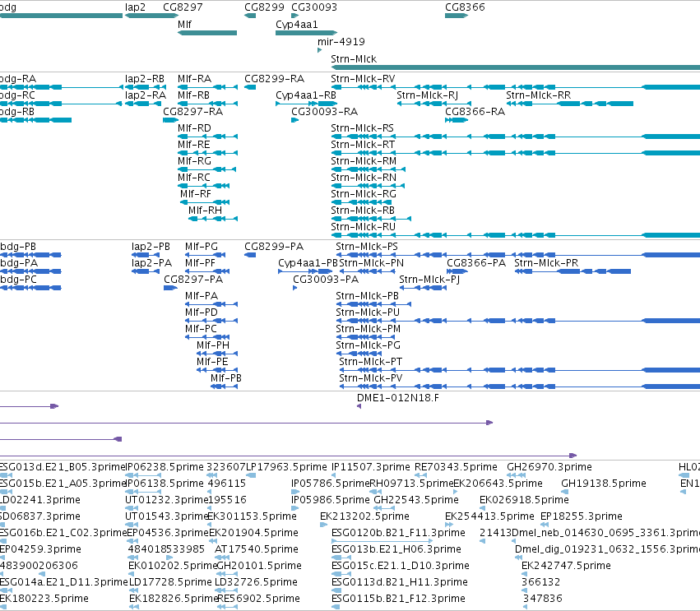
Task: Click the 347836 feature label
Action: [542, 599]
